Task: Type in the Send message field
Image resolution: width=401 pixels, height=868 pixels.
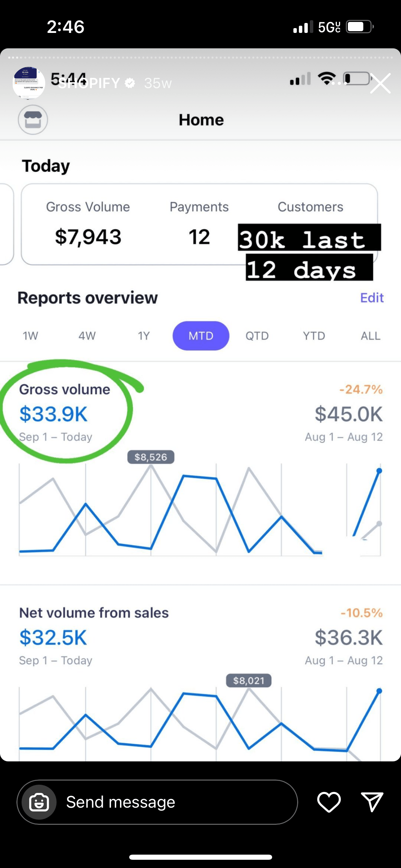Action: pyautogui.click(x=171, y=802)
